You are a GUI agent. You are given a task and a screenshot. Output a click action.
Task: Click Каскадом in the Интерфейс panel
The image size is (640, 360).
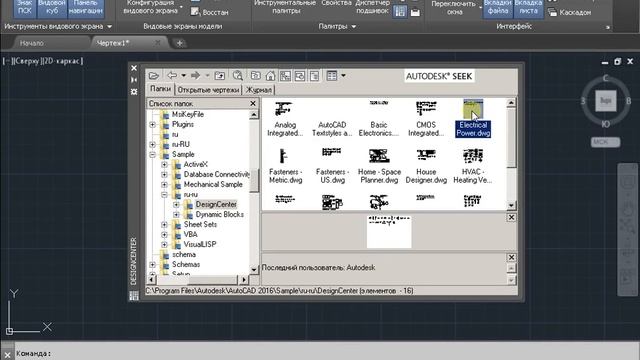tap(570, 13)
